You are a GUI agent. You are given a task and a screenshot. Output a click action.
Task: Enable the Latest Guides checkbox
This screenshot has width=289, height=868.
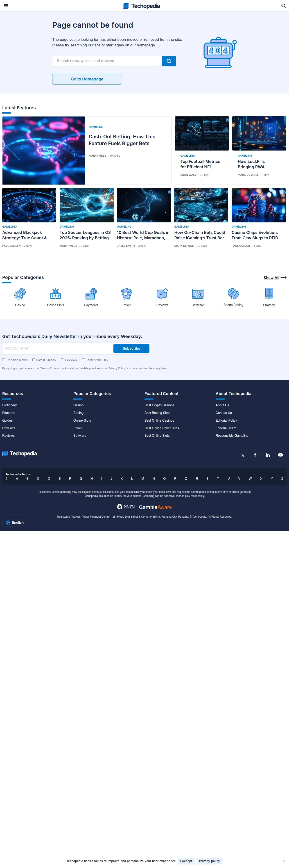click(34, 360)
